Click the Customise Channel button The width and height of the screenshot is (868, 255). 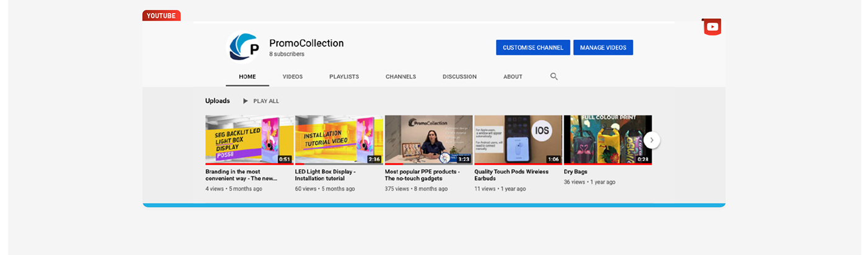(x=533, y=48)
